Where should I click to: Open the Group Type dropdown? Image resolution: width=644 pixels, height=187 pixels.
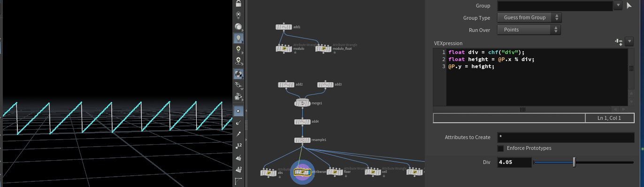(x=529, y=17)
